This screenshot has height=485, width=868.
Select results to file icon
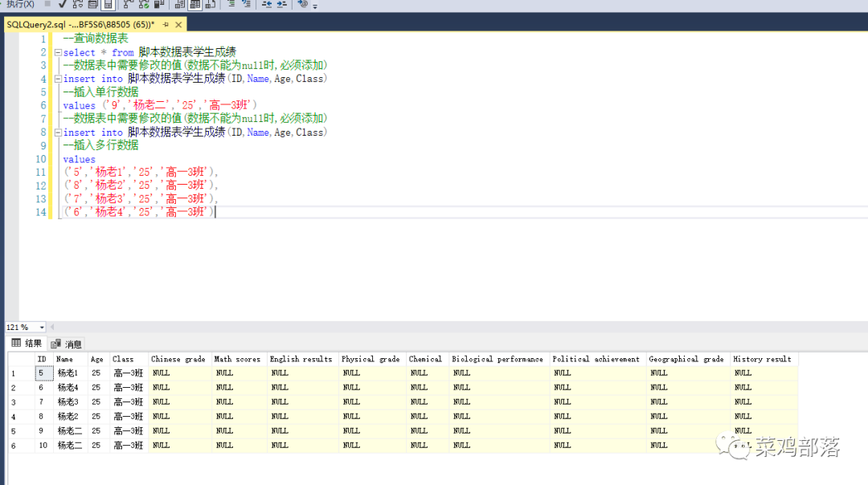tap(211, 5)
